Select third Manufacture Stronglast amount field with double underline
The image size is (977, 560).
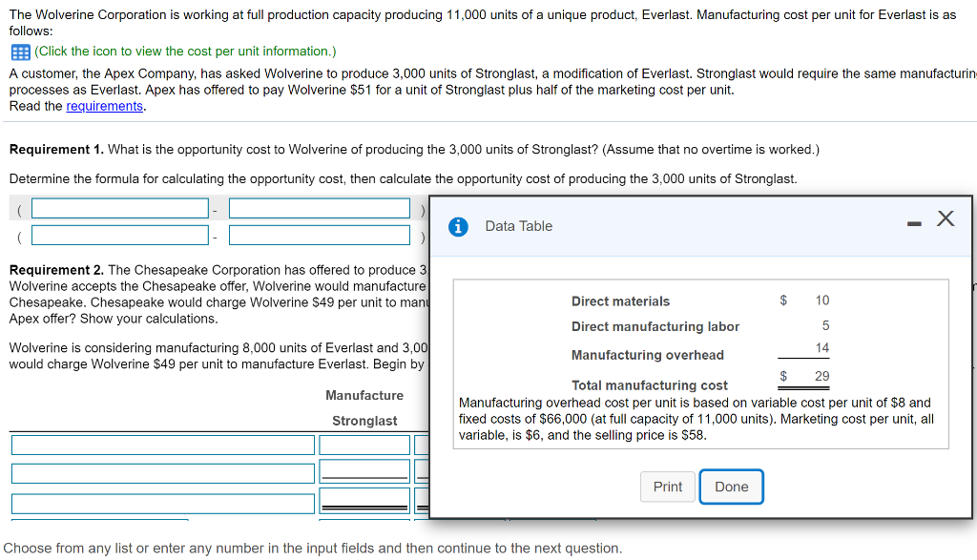coord(364,501)
